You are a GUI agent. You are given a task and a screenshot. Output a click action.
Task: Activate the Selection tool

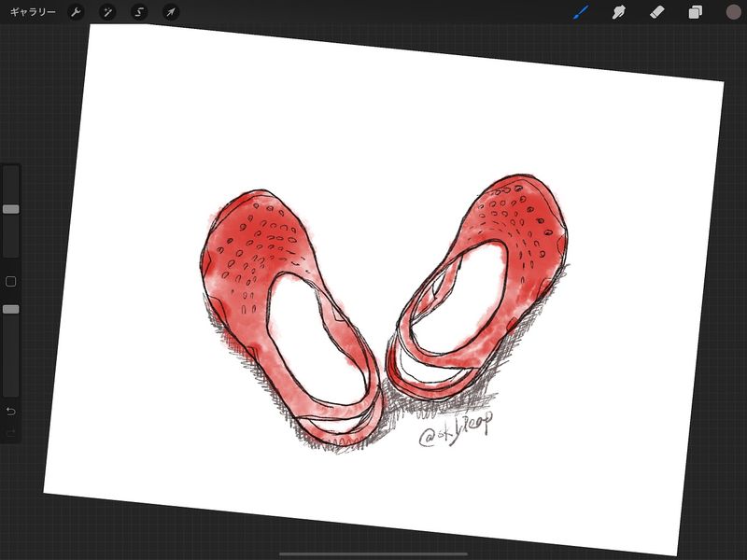tap(139, 12)
